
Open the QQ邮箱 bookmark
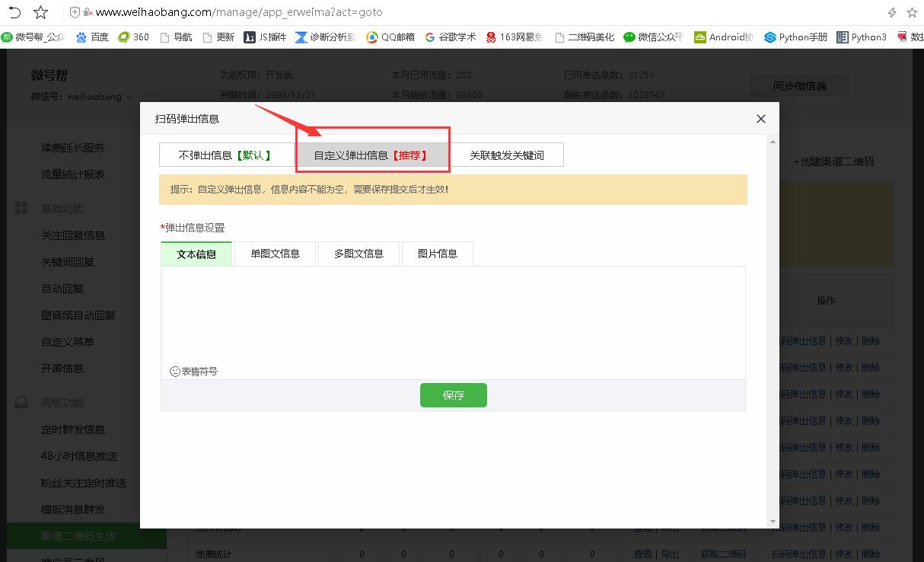pyautogui.click(x=390, y=37)
